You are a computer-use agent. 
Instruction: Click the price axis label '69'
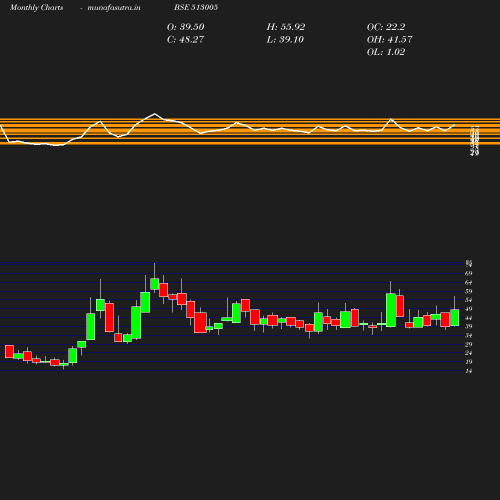click(469, 273)
